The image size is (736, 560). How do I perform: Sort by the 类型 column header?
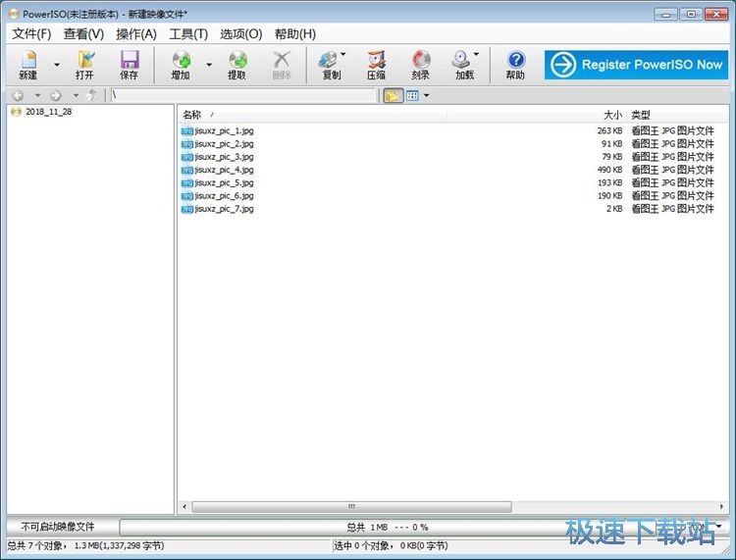coord(677,115)
